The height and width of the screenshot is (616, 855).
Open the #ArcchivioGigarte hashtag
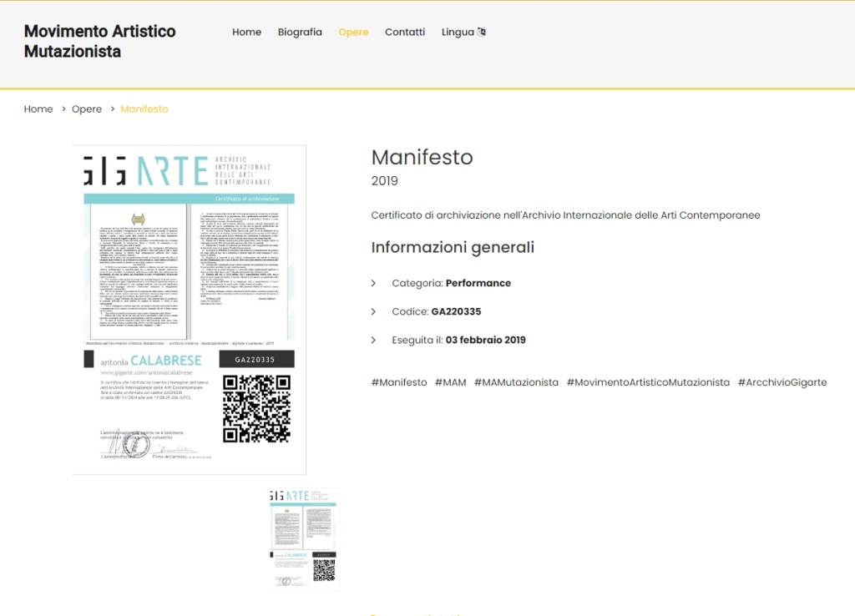pos(782,382)
